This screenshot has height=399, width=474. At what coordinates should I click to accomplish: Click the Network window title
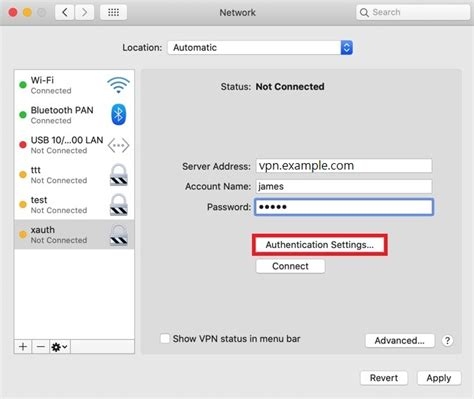tap(237, 13)
